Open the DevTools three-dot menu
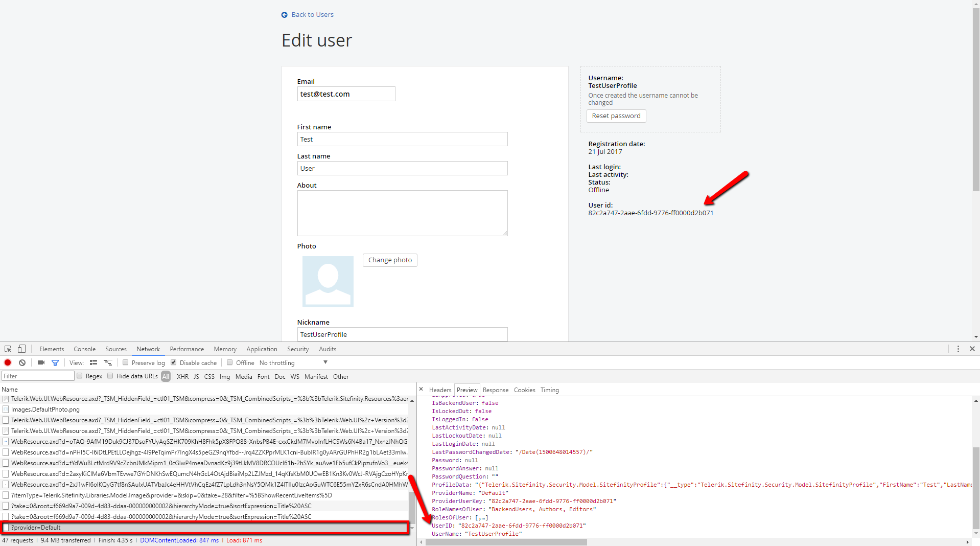980x546 pixels. [x=958, y=349]
